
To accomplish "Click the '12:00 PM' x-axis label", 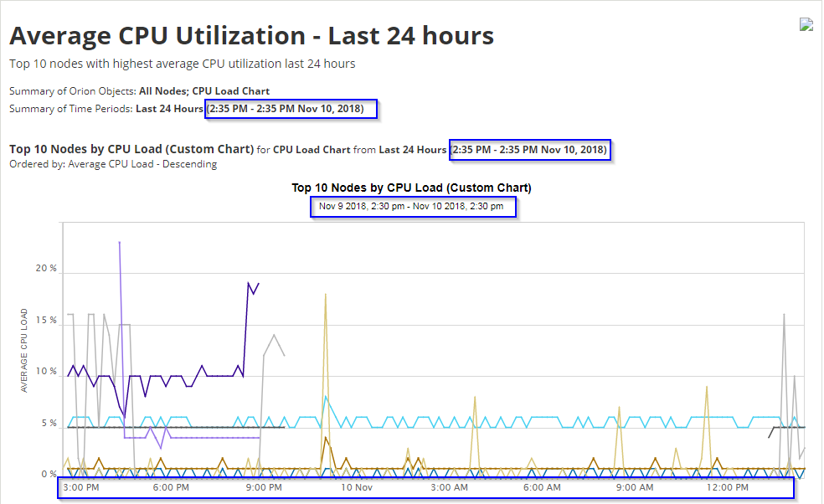I will tap(728, 487).
